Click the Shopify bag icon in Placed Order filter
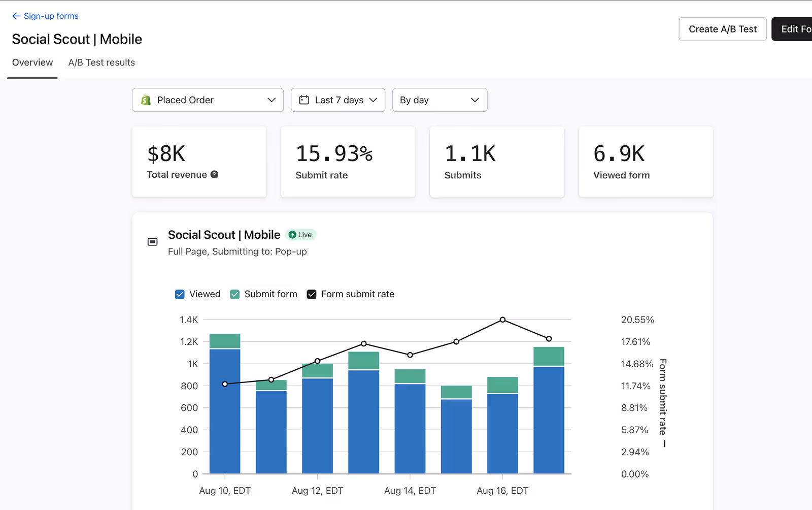812x510 pixels. pos(146,100)
